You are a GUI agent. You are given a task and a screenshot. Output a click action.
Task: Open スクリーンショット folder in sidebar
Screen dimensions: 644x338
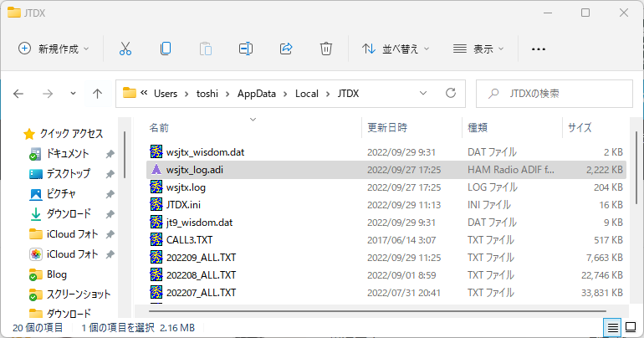pyautogui.click(x=79, y=294)
